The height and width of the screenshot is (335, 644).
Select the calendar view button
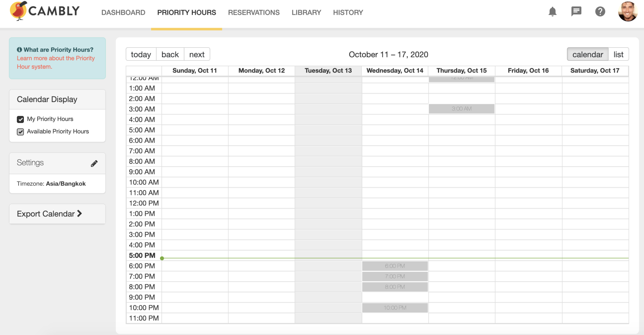tap(587, 54)
